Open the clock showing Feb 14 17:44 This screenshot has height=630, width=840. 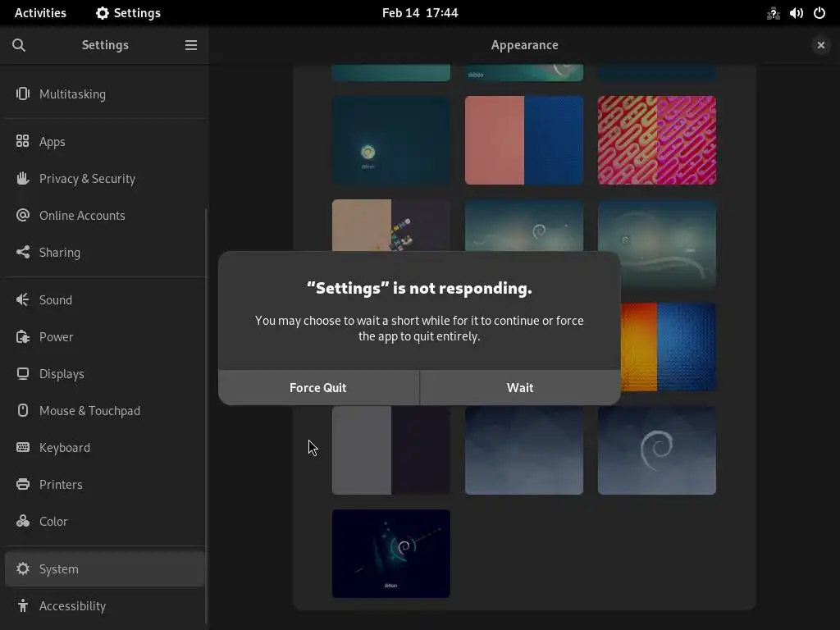(420, 13)
